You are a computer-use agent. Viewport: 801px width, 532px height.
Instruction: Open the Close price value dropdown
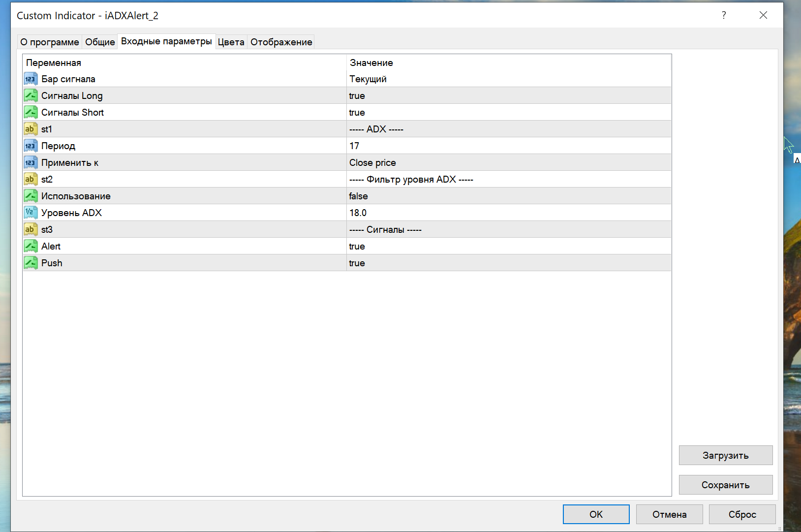pyautogui.click(x=372, y=163)
